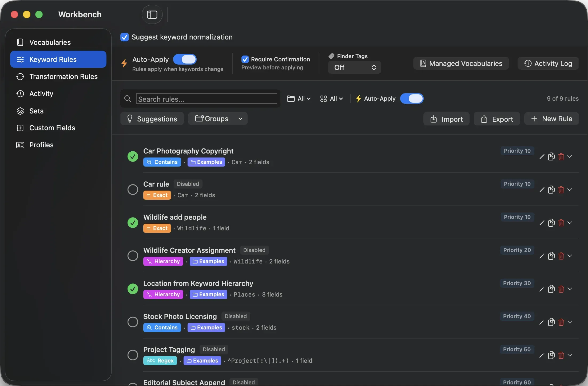Edit the Car Photography Copyright rule
The image size is (588, 386).
pos(542,157)
